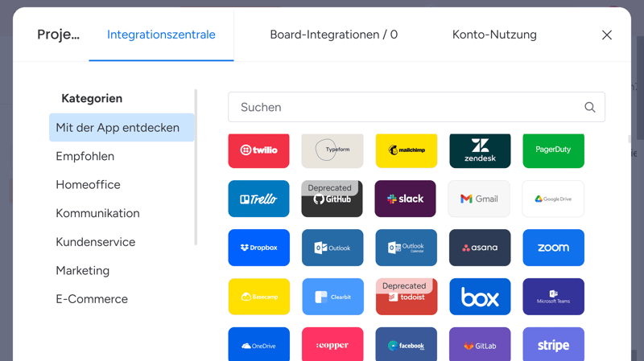644x361 pixels.
Task: Select the Copper integration tile
Action: point(332,344)
